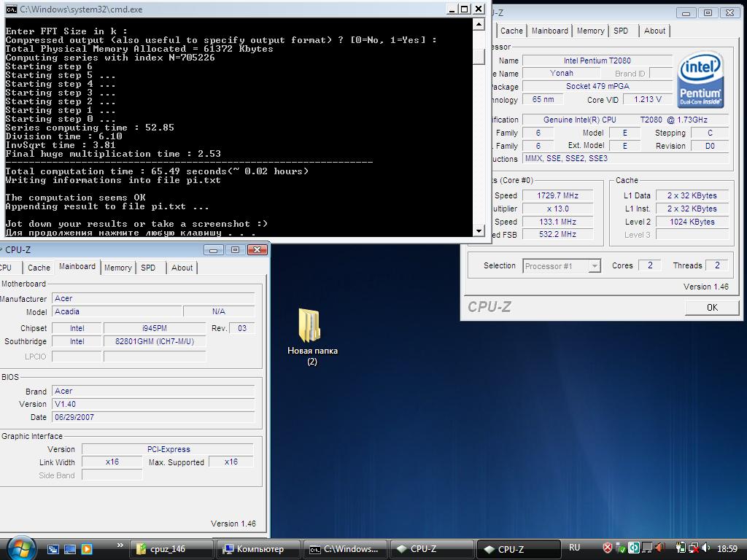
Task: Switch to Memory tab in left CPU-Z window
Action: coord(117,268)
